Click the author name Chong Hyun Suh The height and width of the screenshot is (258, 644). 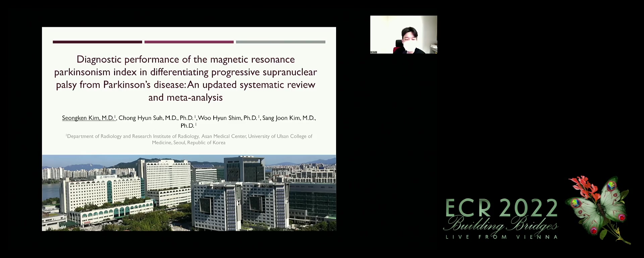[x=141, y=118]
